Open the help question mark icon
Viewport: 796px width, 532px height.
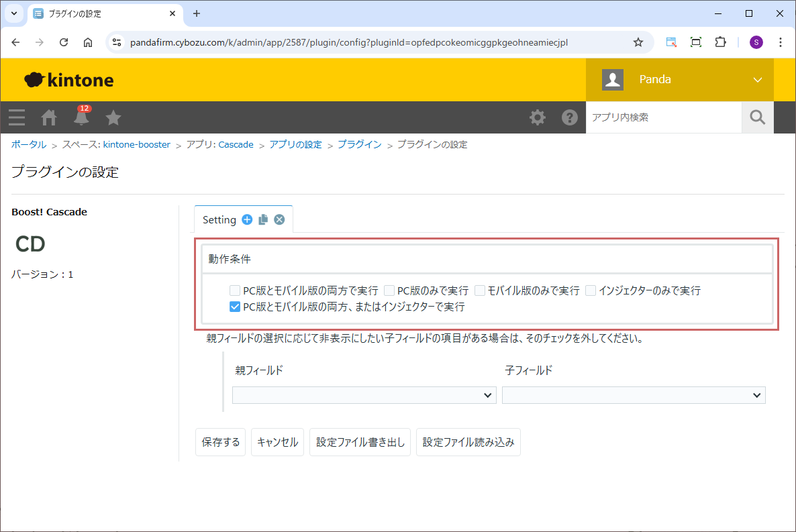tap(570, 118)
